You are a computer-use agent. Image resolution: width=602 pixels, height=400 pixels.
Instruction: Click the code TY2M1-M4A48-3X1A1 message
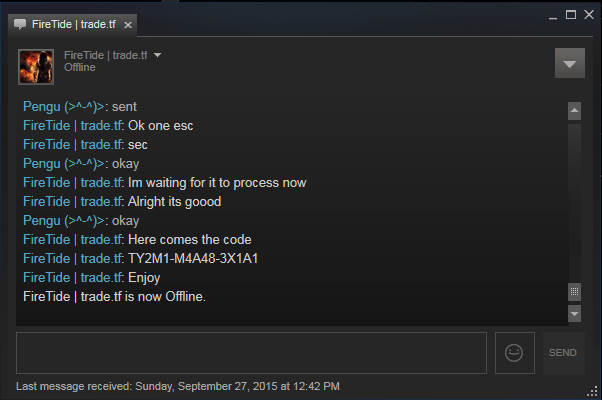[193, 258]
